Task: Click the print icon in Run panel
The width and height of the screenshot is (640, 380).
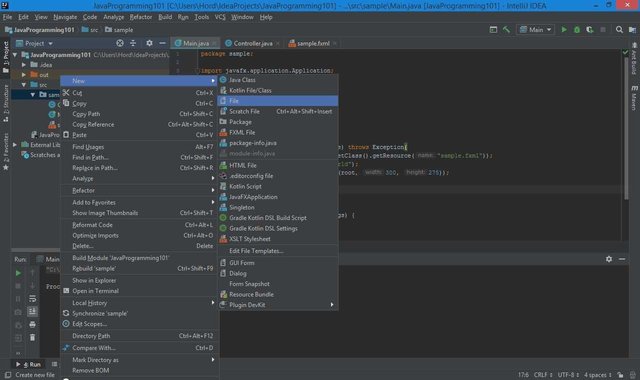Action: [32, 324]
